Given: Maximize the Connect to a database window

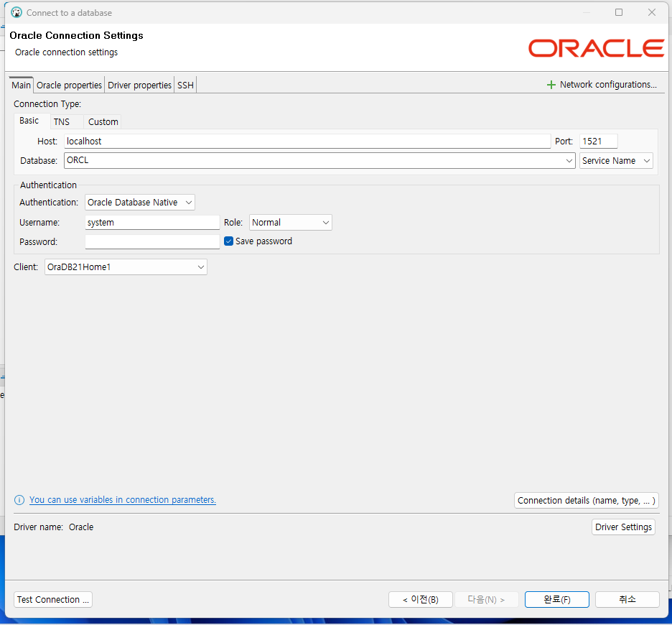Looking at the screenshot, I should 618,12.
